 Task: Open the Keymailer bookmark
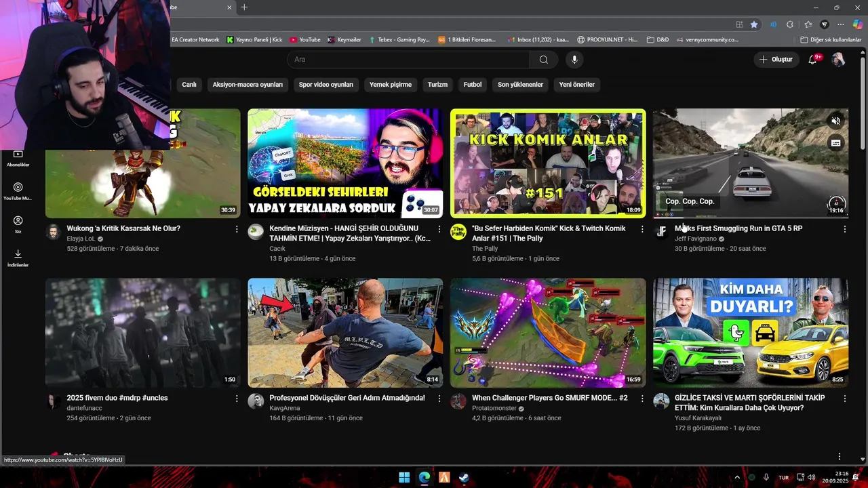click(344, 40)
